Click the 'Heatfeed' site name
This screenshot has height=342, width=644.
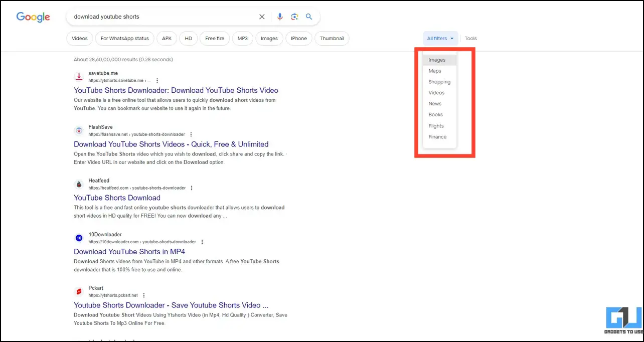click(x=99, y=181)
